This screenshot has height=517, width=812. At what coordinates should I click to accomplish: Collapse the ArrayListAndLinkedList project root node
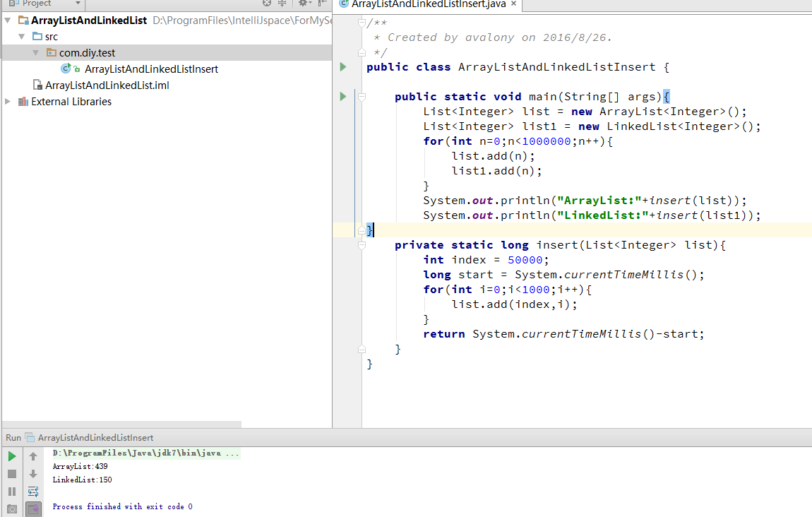(x=8, y=20)
